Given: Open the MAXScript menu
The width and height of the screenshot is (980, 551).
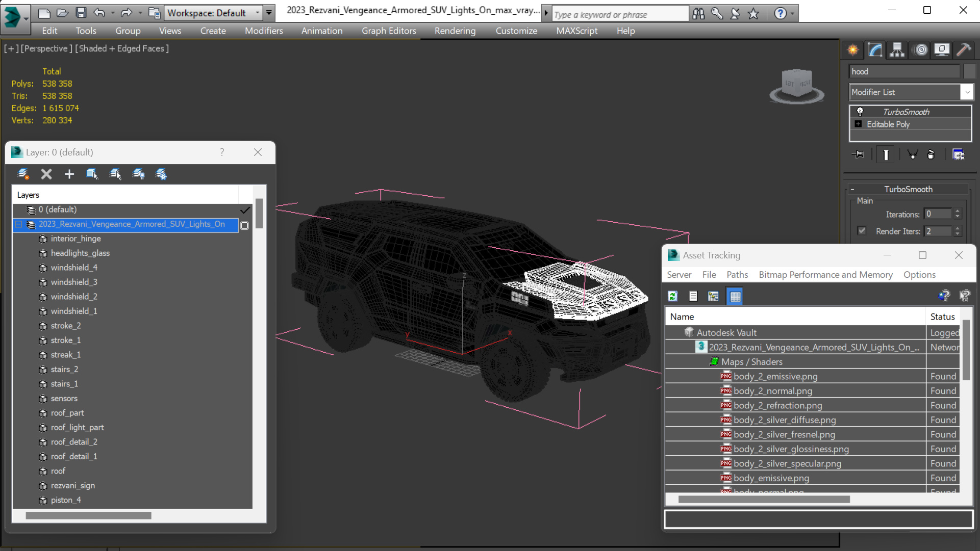Looking at the screenshot, I should pos(577,31).
